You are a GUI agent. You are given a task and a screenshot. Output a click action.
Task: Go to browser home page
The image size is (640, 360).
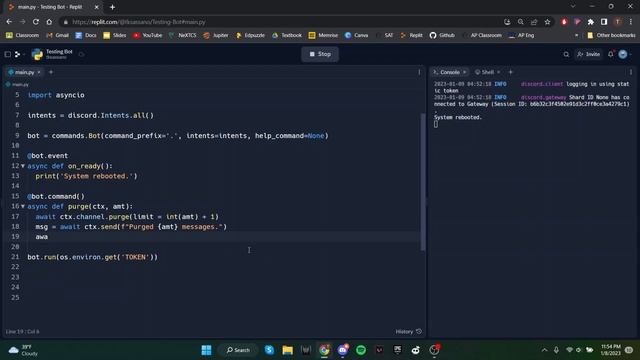pyautogui.click(x=49, y=22)
